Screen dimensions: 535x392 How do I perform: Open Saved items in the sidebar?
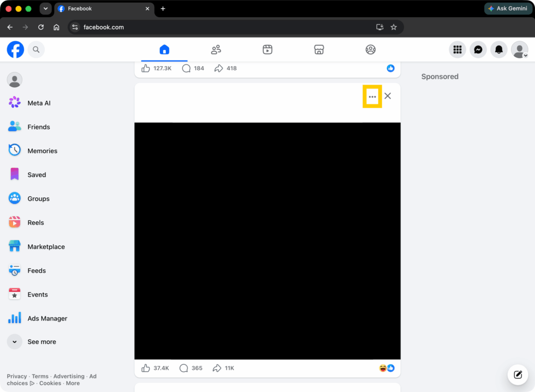[x=27, y=175]
